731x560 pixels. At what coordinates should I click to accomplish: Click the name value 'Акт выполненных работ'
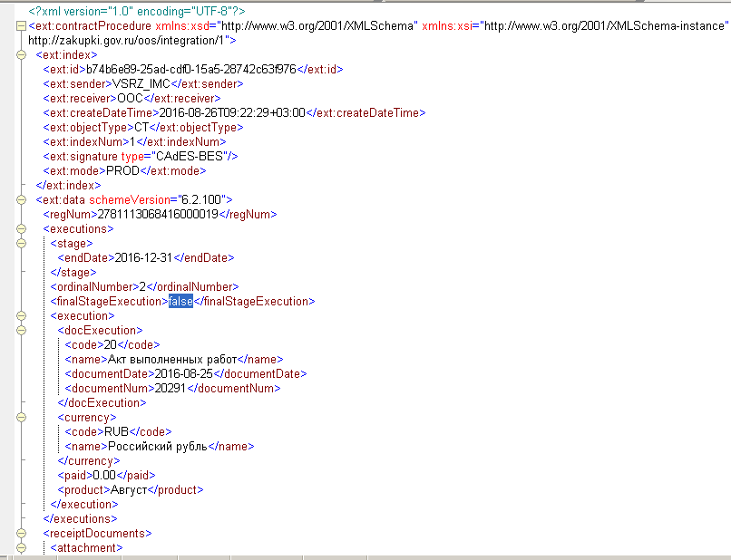172,359
